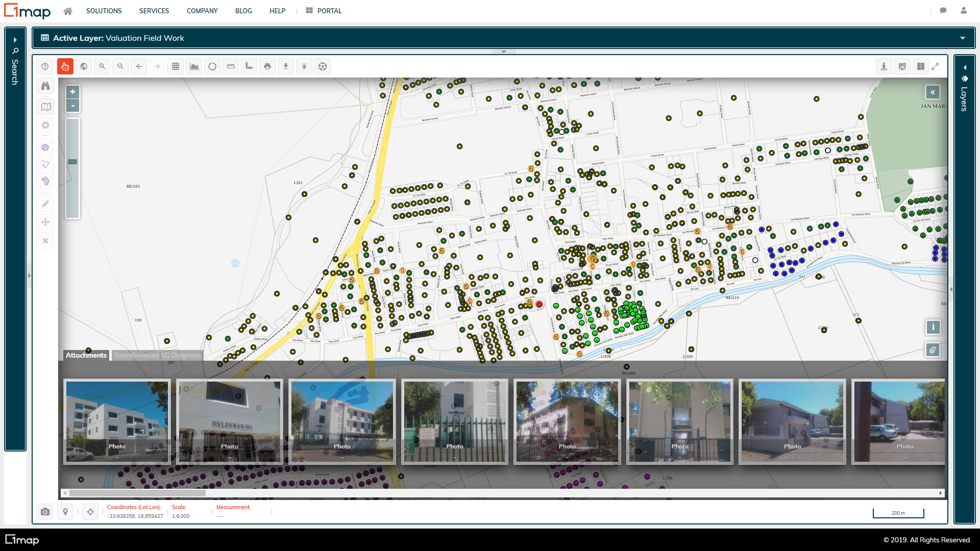Select the polygon selection tool
Viewport: 980px width, 551px height.
45,181
